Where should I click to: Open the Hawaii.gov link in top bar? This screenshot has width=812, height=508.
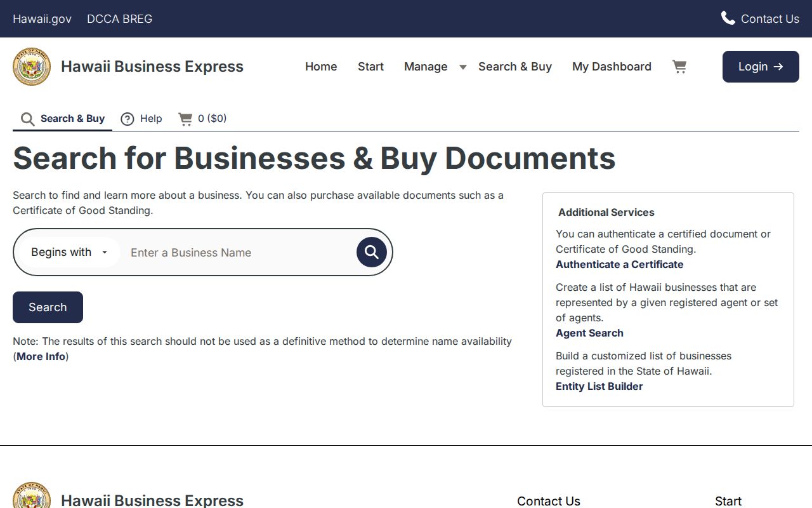(42, 18)
